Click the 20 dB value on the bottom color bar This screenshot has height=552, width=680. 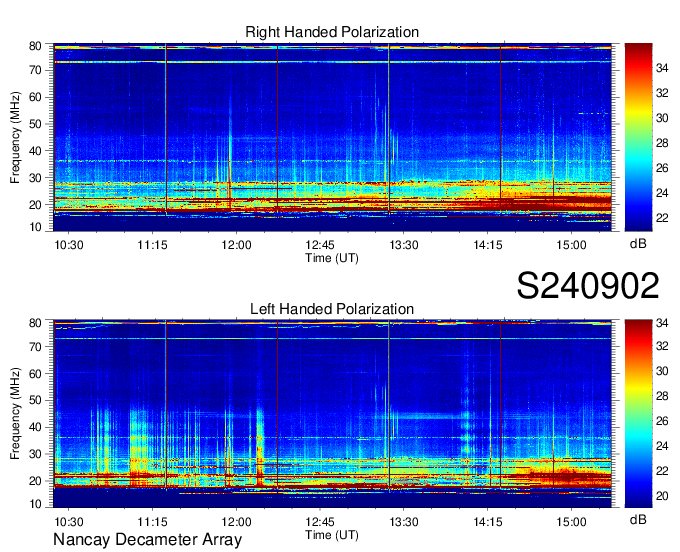[x=662, y=496]
